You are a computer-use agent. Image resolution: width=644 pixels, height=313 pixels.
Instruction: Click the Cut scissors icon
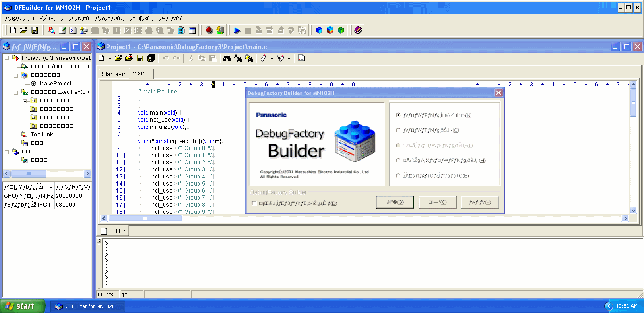[190, 58]
